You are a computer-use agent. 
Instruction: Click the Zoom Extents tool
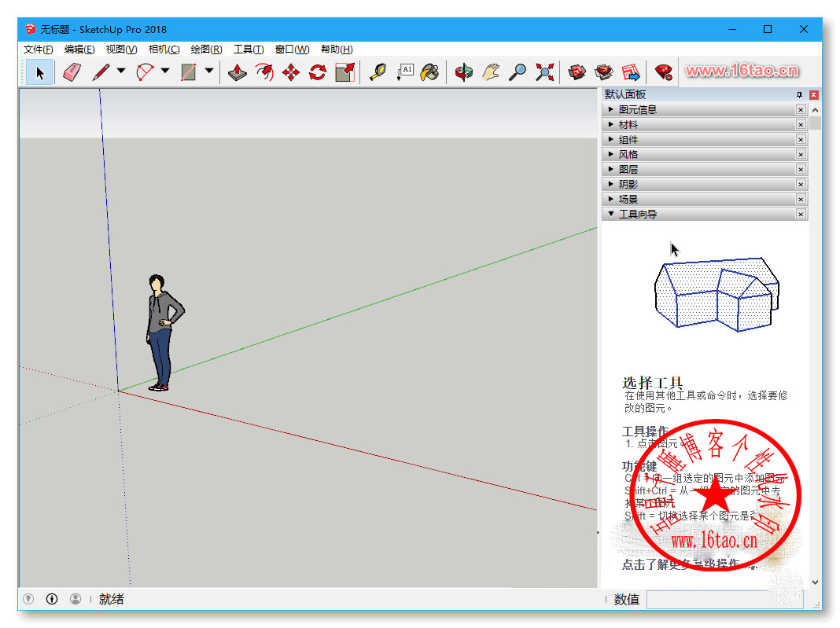coord(544,73)
